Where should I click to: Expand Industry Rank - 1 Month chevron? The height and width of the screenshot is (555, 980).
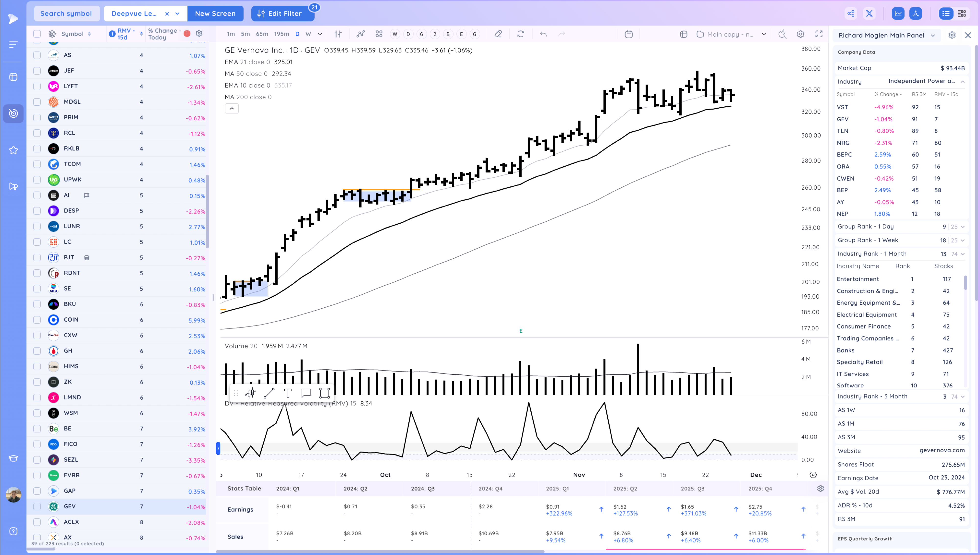pyautogui.click(x=963, y=254)
